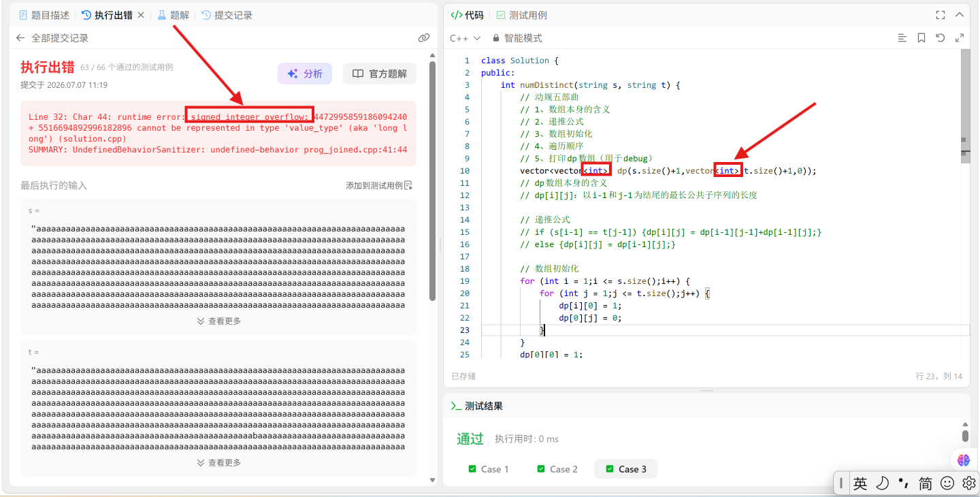Click the 通过 status text
This screenshot has width=980, height=497.
coord(470,439)
